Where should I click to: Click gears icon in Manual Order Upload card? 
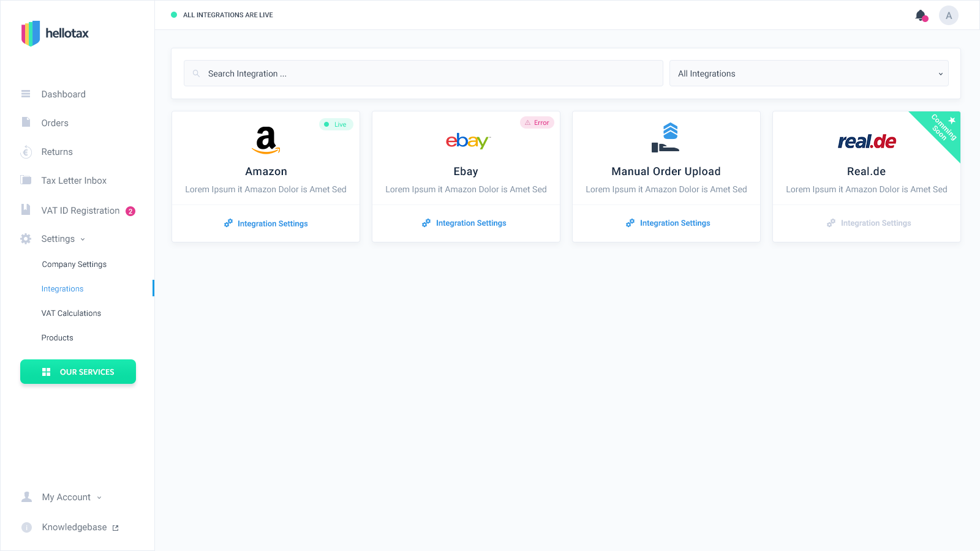pos(630,223)
